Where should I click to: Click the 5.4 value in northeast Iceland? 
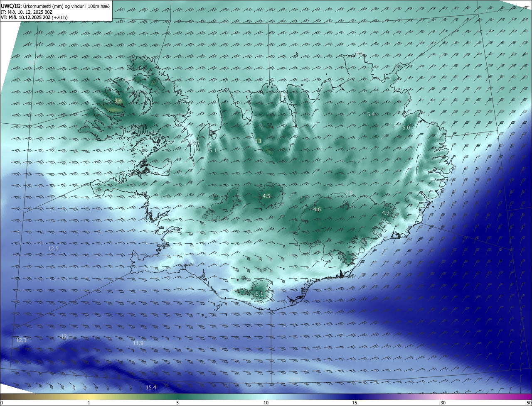pos(371,114)
